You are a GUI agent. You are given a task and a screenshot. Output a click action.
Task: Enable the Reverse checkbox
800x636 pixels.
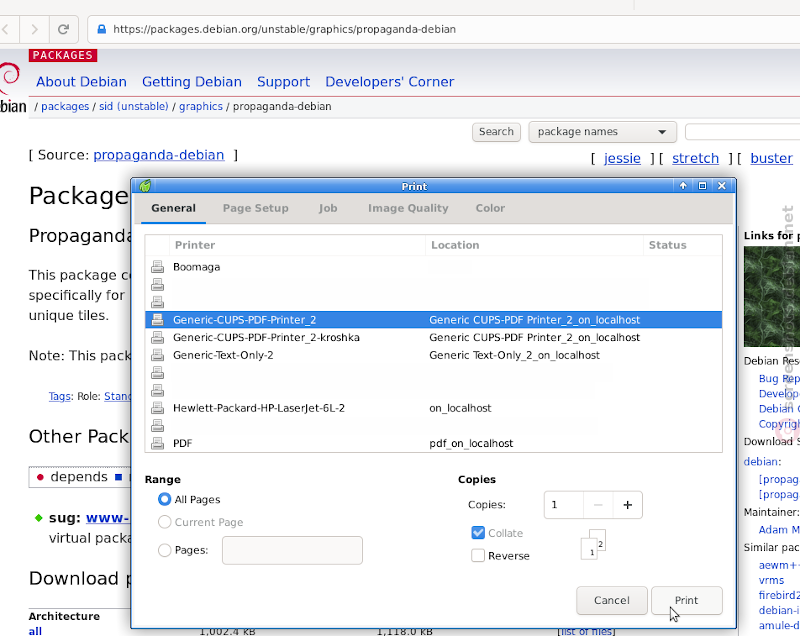[x=478, y=555]
